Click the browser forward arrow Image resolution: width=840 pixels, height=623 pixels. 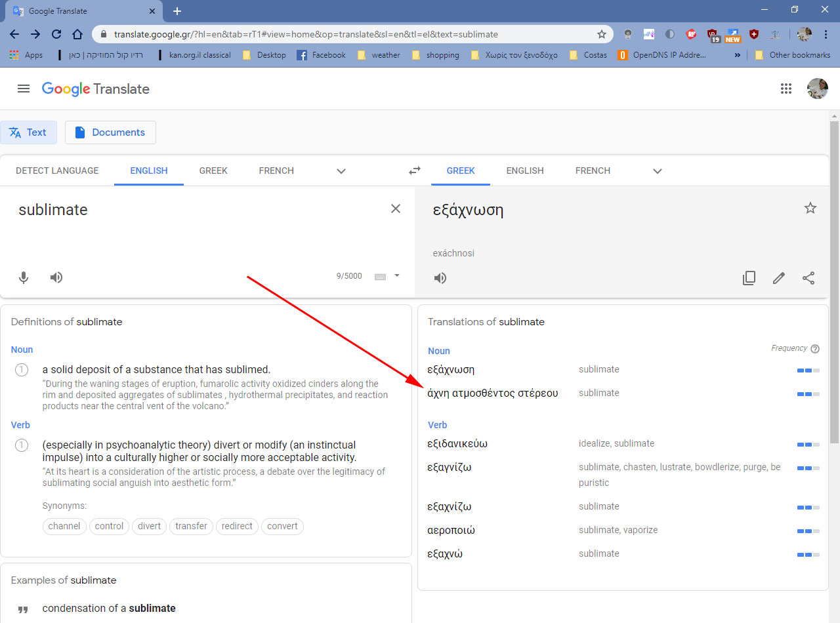click(x=35, y=34)
